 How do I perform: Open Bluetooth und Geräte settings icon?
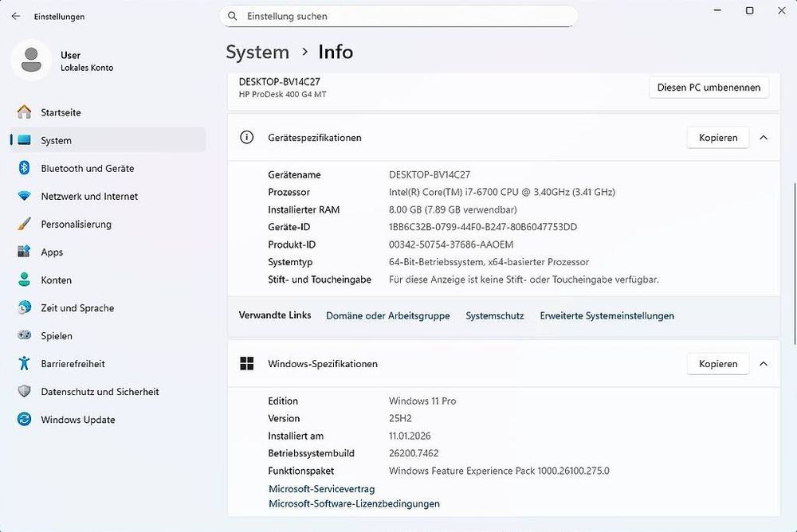[x=25, y=168]
